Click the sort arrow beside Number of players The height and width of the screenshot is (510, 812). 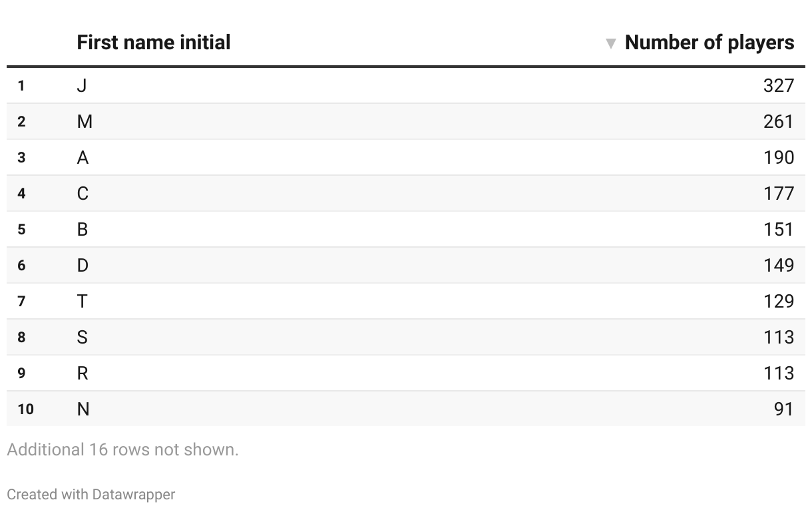tap(610, 44)
